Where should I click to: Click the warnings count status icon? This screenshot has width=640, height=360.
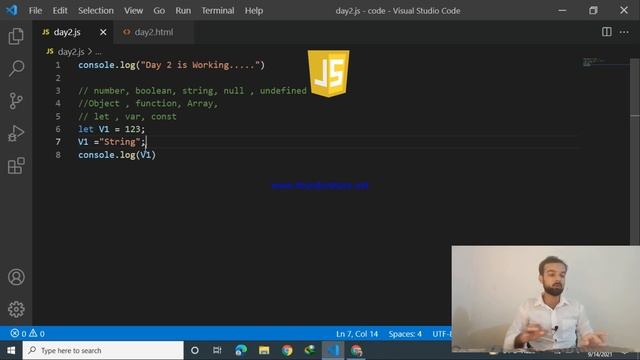click(x=37, y=333)
